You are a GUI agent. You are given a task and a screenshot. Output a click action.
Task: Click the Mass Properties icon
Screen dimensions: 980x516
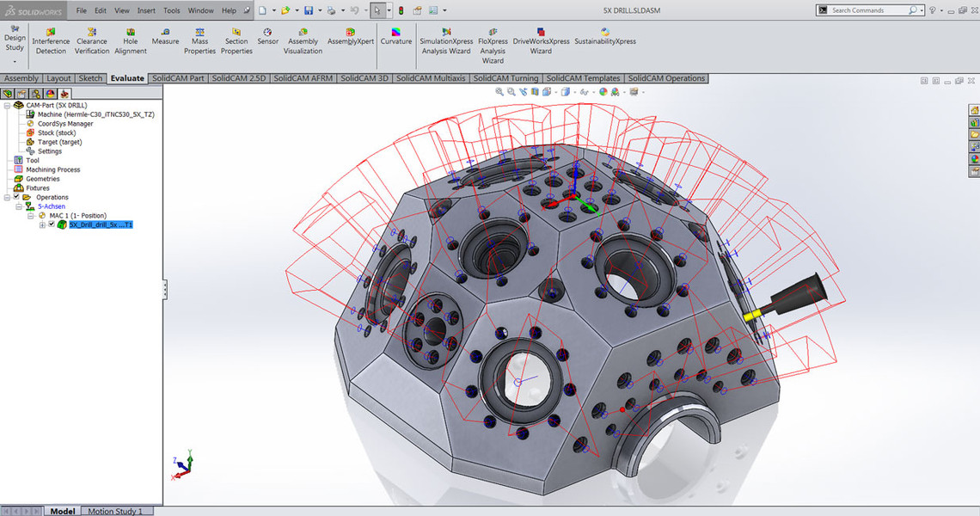(199, 32)
